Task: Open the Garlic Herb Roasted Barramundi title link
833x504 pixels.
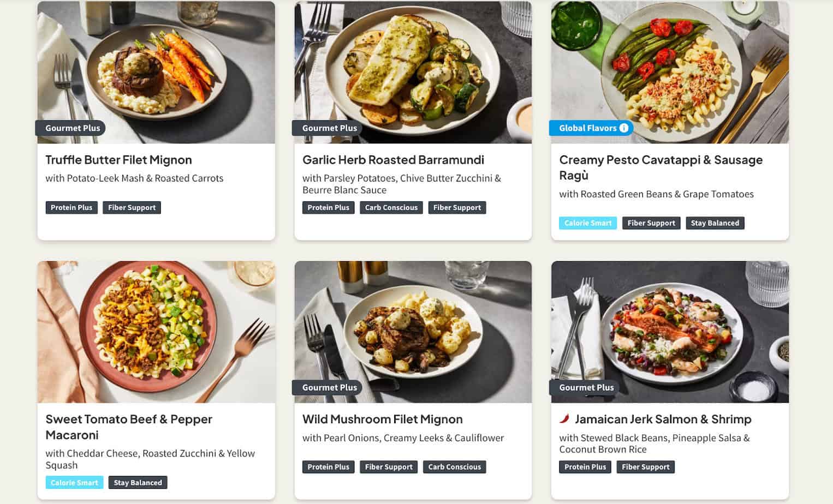Action: 393,160
